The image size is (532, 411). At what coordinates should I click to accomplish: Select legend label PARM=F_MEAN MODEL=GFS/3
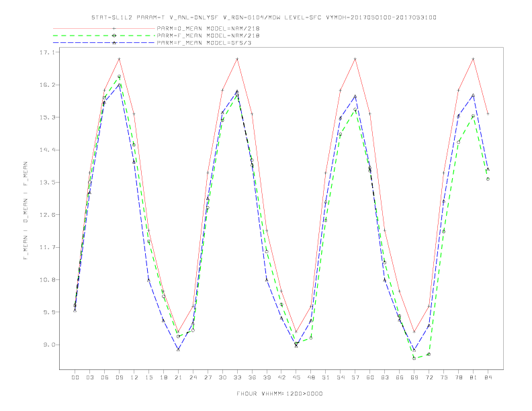204,43
